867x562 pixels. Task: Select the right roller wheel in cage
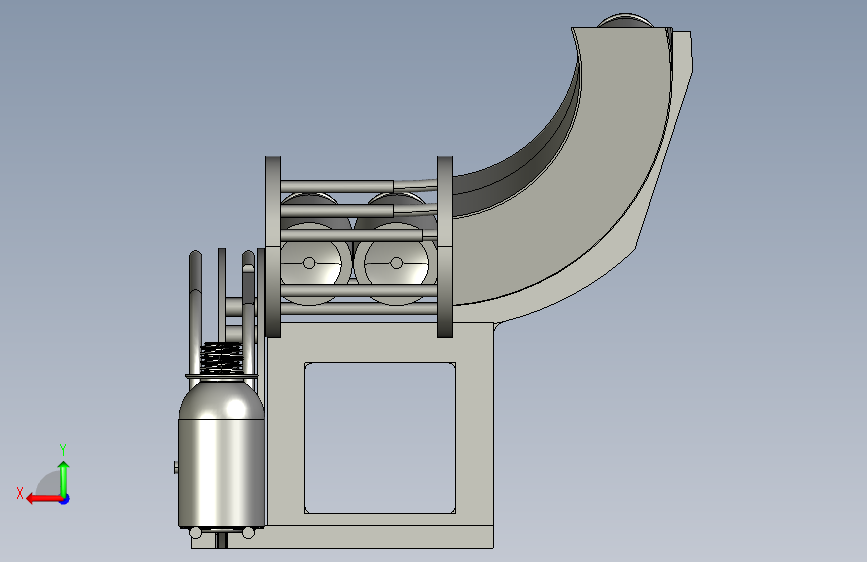coord(396,263)
